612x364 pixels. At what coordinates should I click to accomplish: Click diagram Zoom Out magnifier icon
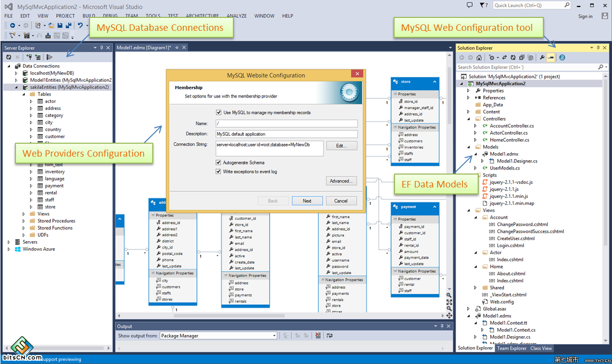449,308
